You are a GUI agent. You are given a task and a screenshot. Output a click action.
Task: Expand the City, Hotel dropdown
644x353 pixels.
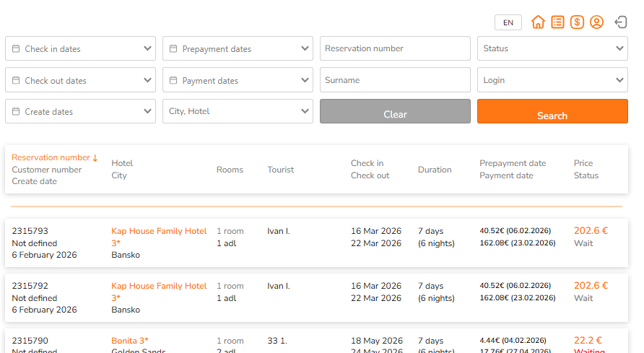[238, 112]
